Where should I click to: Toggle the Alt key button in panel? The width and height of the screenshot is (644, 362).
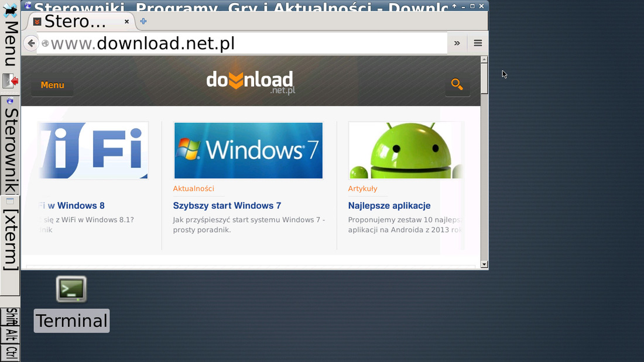pos(11,335)
